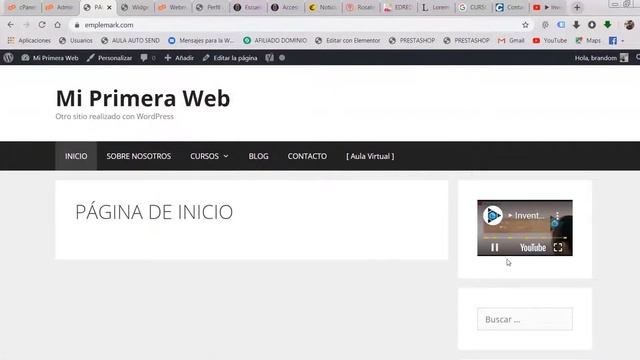Screen dimensions: 640x360
Task: Open SOBRE NOSOTROS in the navigation
Action: [x=139, y=156]
